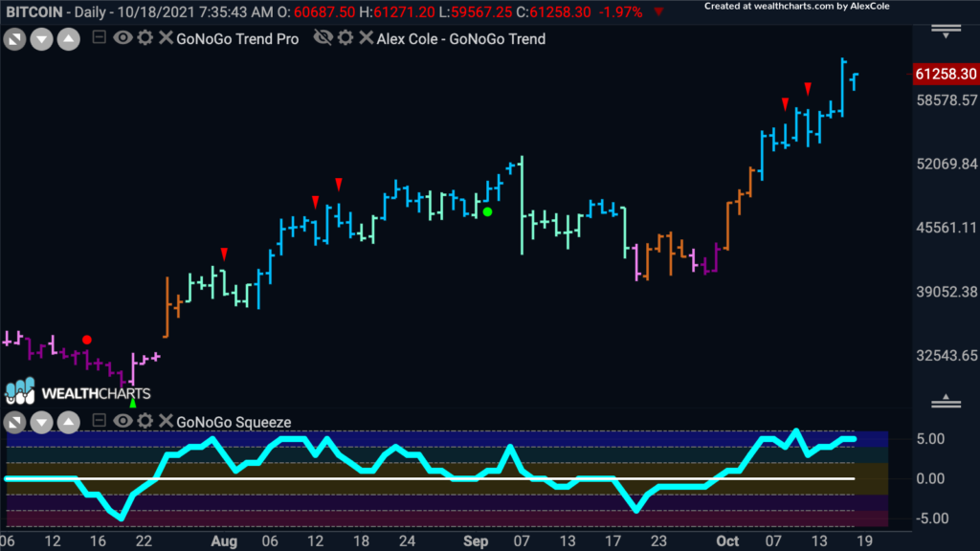Image resolution: width=980 pixels, height=551 pixels.
Task: Move GoNoGo Squeeze panel up
Action: (x=69, y=423)
